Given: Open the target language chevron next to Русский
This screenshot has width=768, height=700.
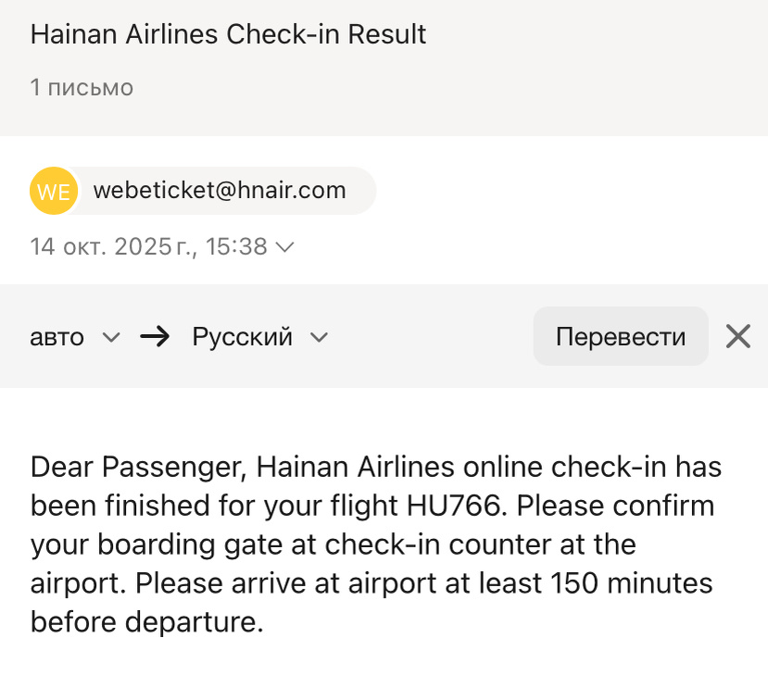Looking at the screenshot, I should (319, 337).
